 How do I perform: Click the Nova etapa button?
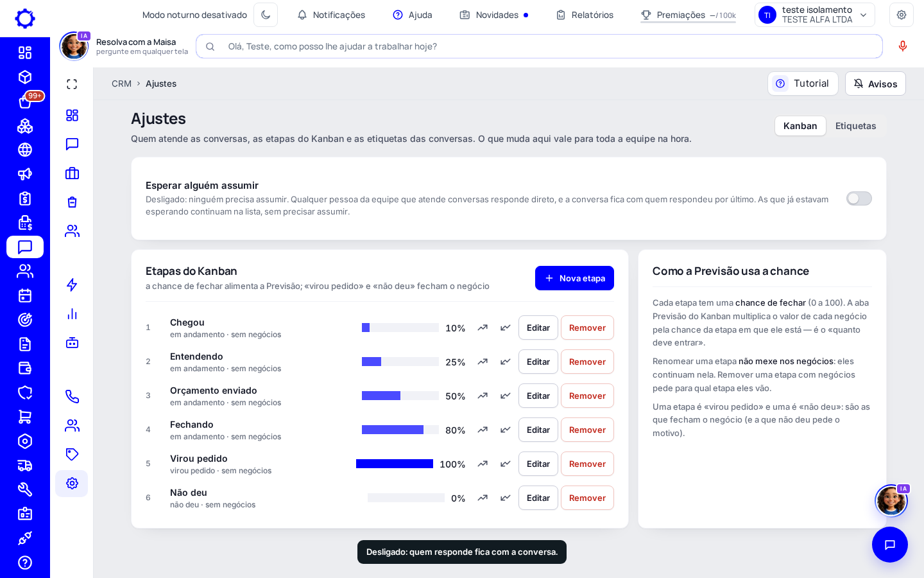tap(574, 278)
